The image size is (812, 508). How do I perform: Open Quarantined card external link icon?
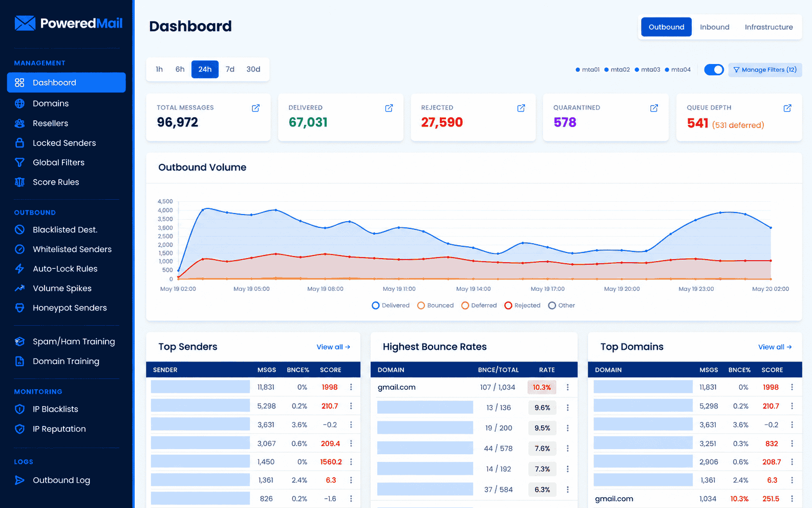pyautogui.click(x=654, y=108)
